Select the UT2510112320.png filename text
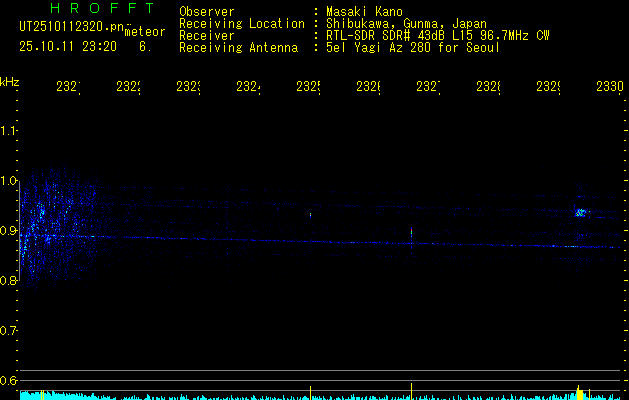Viewport: 629px width, 400px height. click(x=67, y=26)
